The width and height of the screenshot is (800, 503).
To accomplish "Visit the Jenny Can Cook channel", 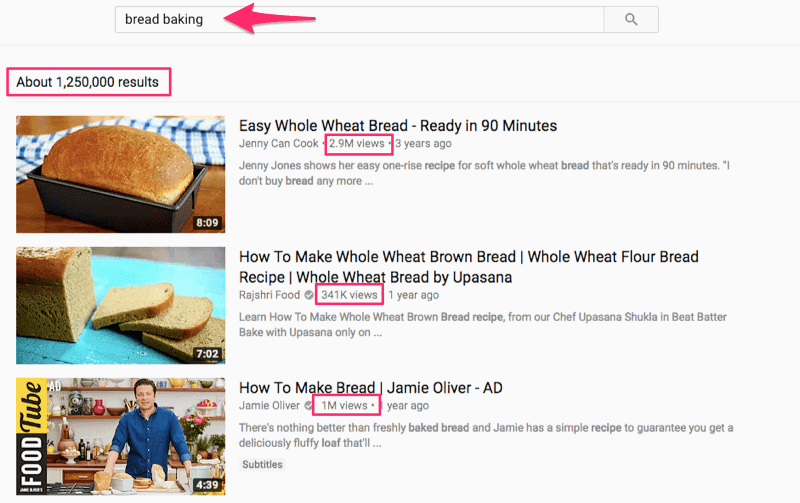I will 279,143.
